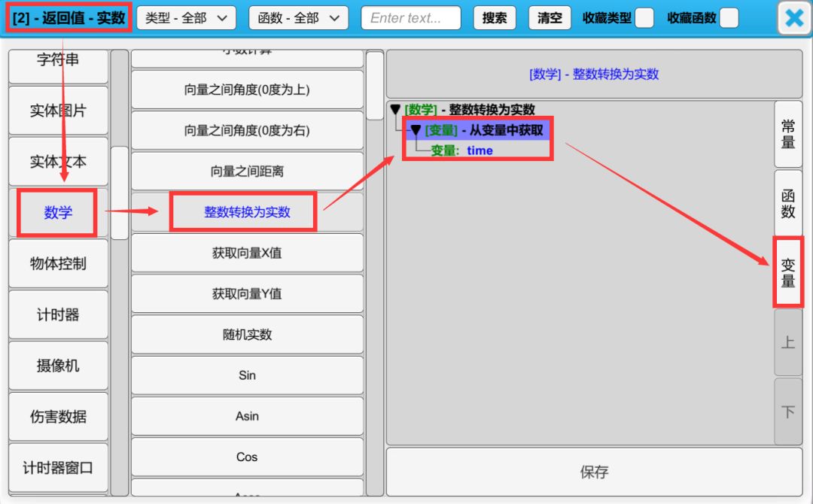Screen dimensions: 813x504
Task: Open the 类型 - 全部 dropdown
Action: coord(186,18)
